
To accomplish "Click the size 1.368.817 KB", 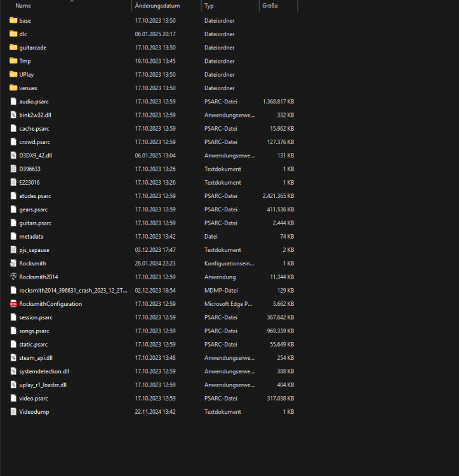I will (x=278, y=102).
